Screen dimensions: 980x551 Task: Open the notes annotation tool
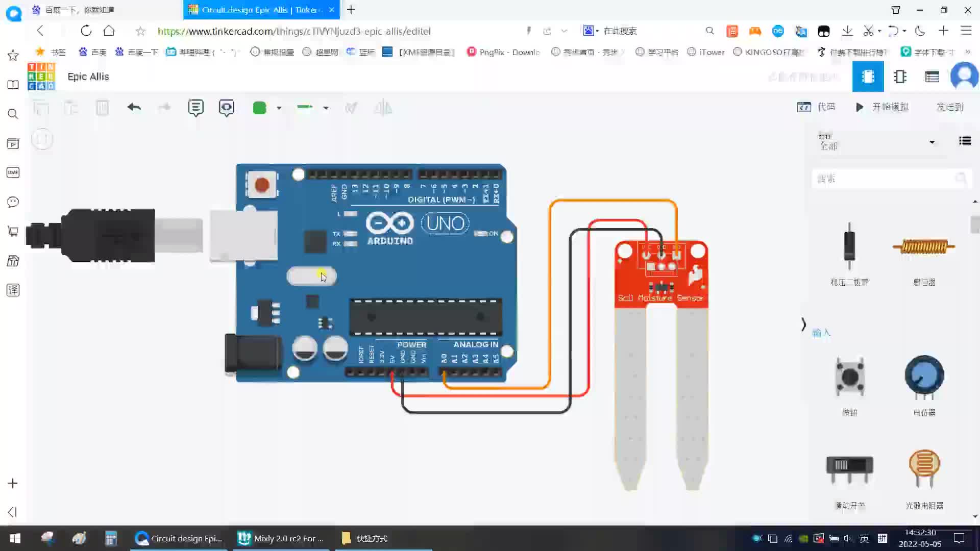click(195, 108)
